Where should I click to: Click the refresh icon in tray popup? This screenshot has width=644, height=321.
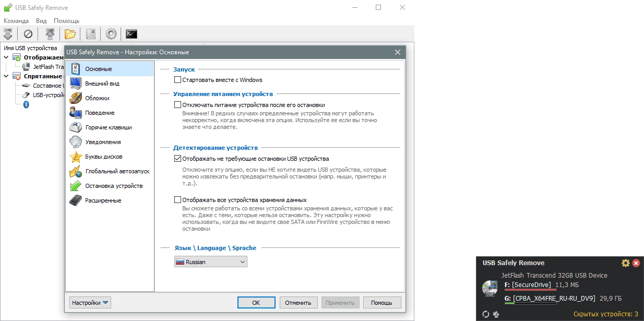point(485,314)
